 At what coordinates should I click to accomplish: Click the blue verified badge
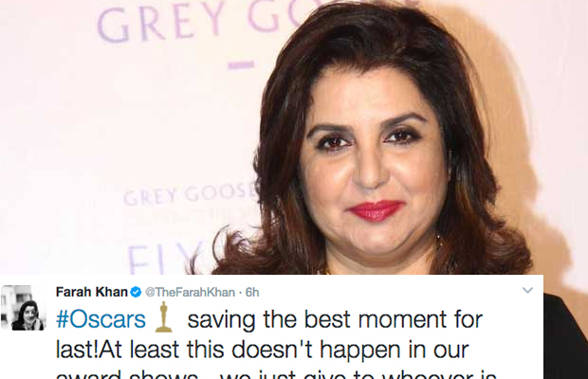coord(136,292)
